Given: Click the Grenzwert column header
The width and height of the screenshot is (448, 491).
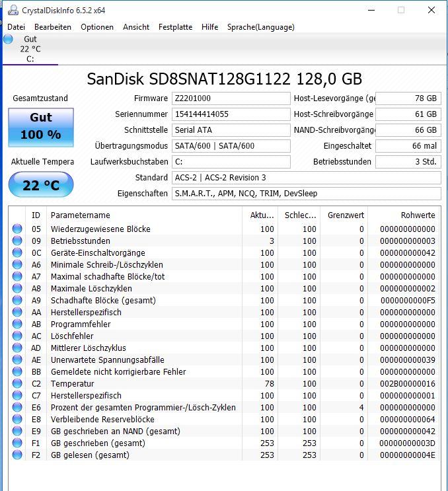Looking at the screenshot, I should pos(344,215).
